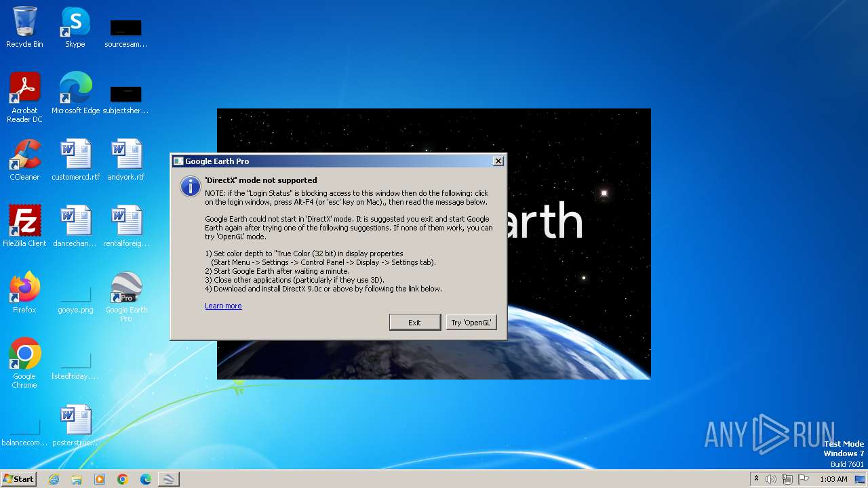Click the Exit button in the dialog
Image resolution: width=868 pixels, height=488 pixels.
pos(414,323)
